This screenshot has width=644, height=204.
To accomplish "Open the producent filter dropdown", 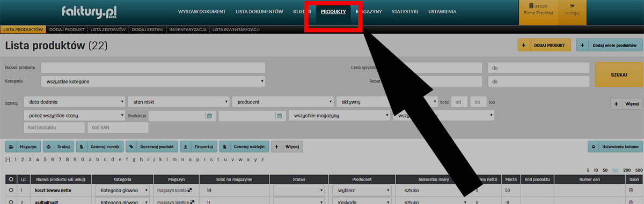I will (283, 102).
